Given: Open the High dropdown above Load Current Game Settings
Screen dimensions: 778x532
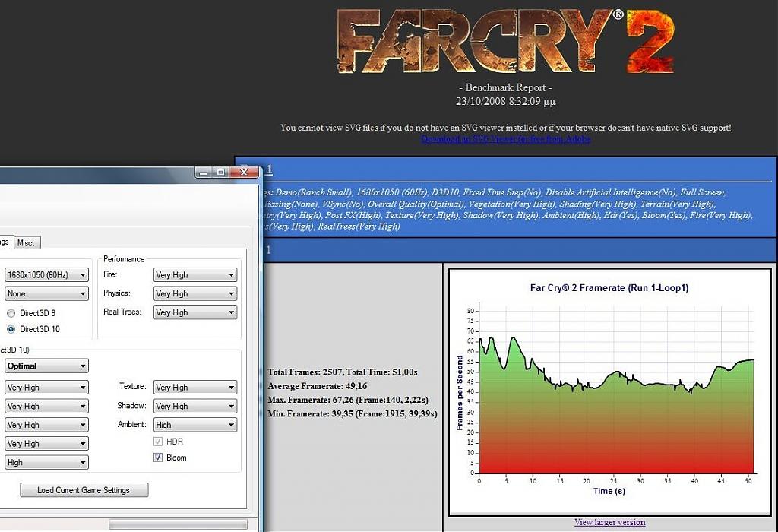Looking at the screenshot, I should [46, 462].
